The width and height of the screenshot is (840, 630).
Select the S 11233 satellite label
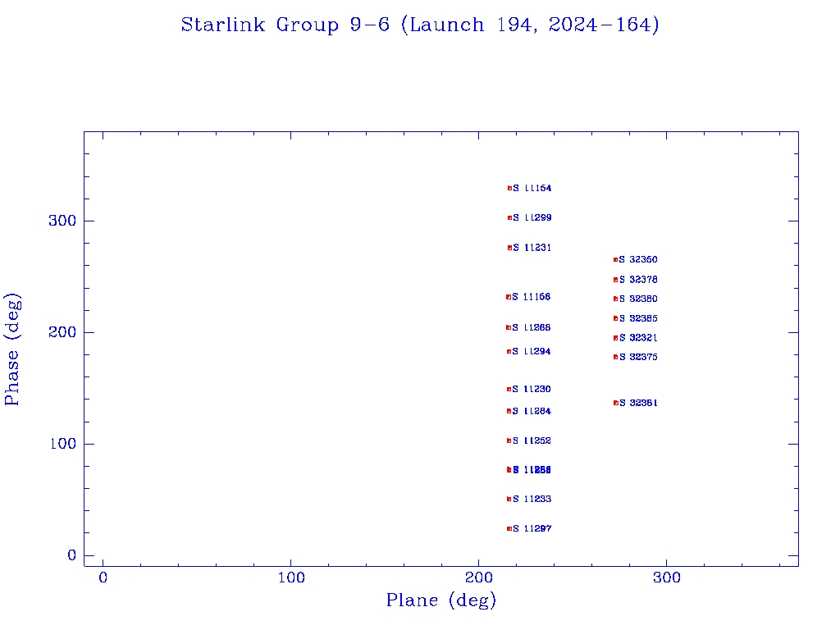(x=532, y=499)
